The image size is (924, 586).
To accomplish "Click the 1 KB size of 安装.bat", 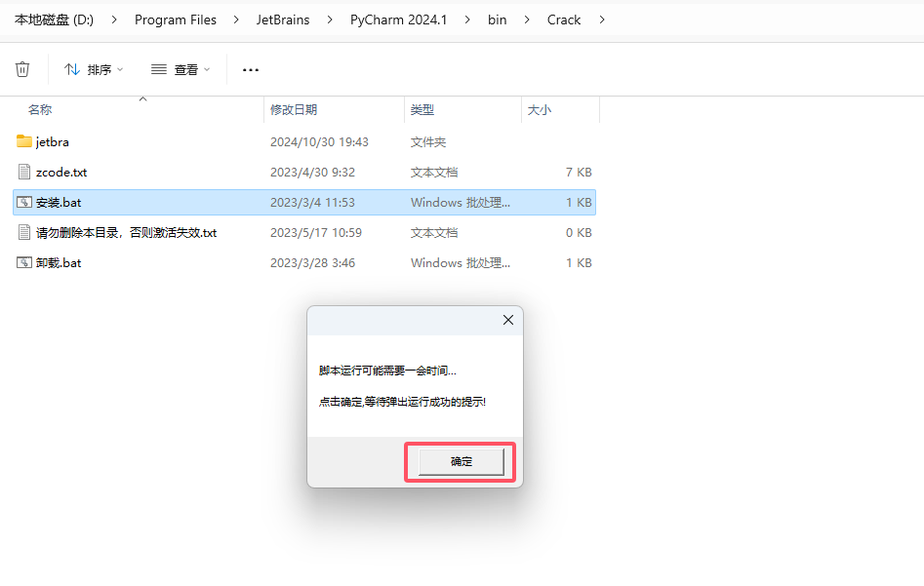I will point(579,203).
